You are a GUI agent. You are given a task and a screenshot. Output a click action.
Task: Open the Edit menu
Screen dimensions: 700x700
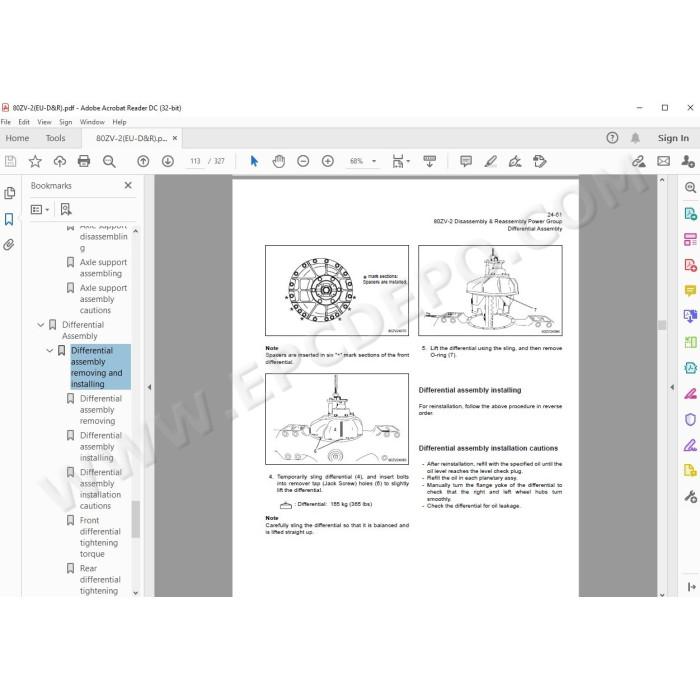click(x=24, y=122)
